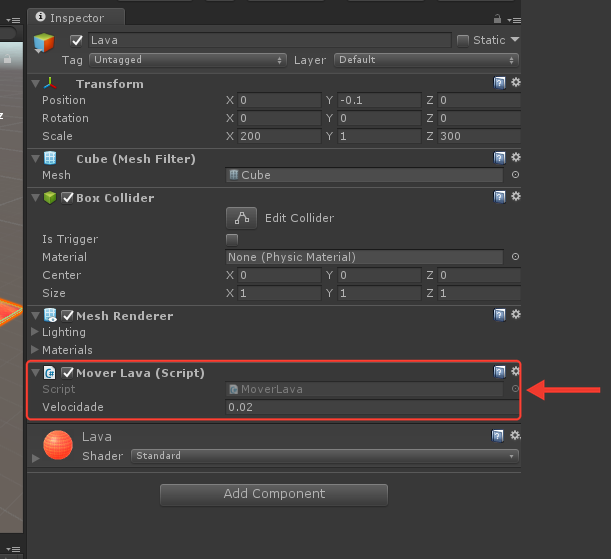
Task: Open Transform component gear settings menu
Action: 516,82
